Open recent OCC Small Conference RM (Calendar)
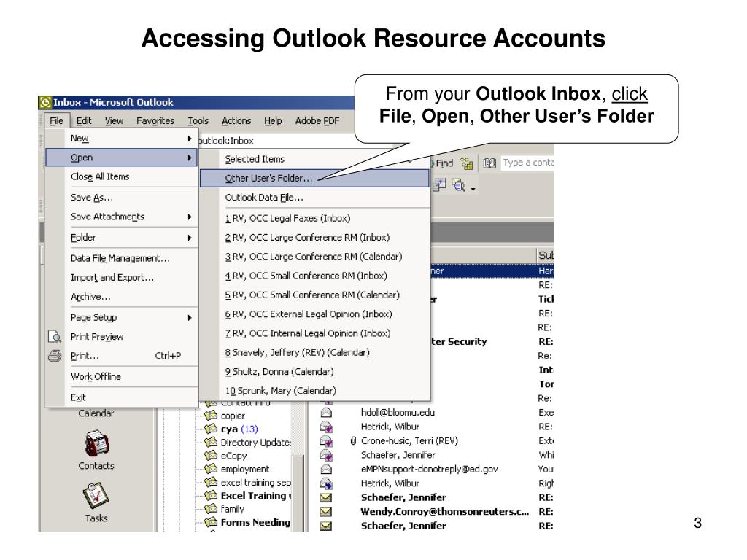This screenshot has height=560, width=747. click(x=314, y=295)
